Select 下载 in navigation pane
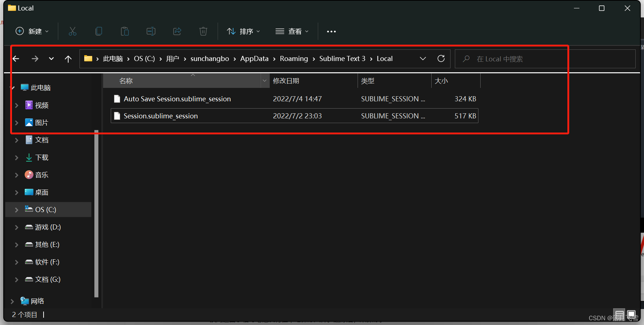The image size is (644, 325). click(42, 158)
